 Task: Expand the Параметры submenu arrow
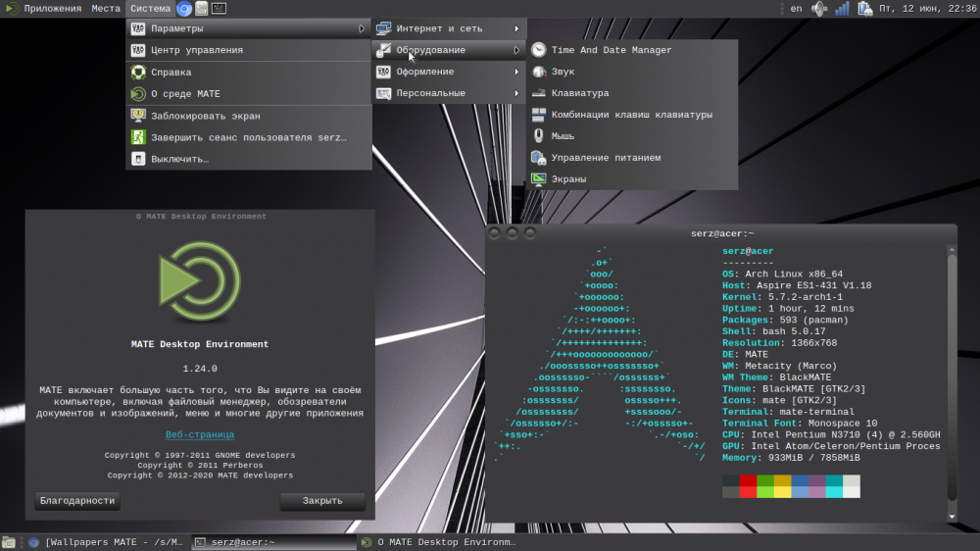(x=362, y=28)
